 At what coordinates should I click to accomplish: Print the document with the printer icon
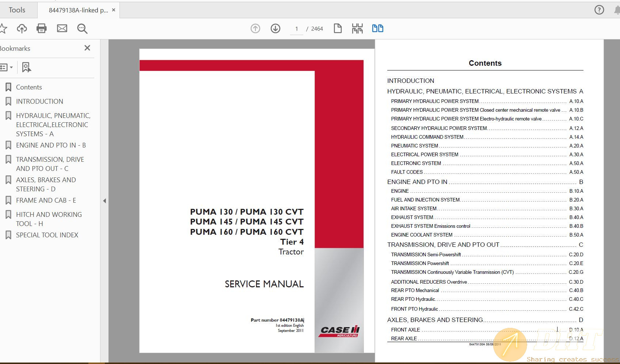(x=42, y=28)
